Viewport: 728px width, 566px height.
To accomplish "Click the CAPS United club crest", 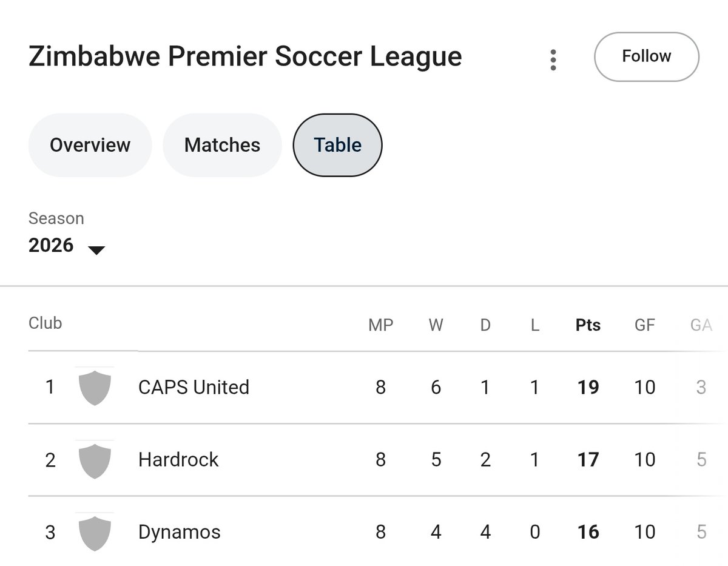I will pyautogui.click(x=95, y=387).
